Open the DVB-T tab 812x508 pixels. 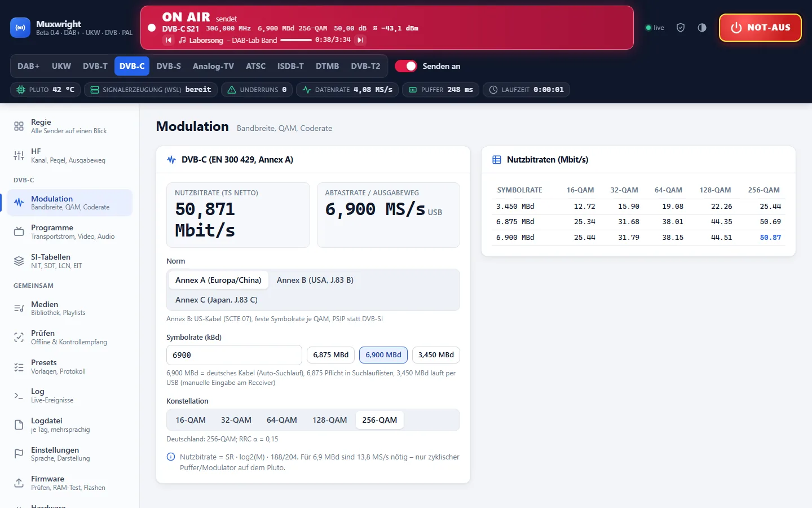click(95, 66)
